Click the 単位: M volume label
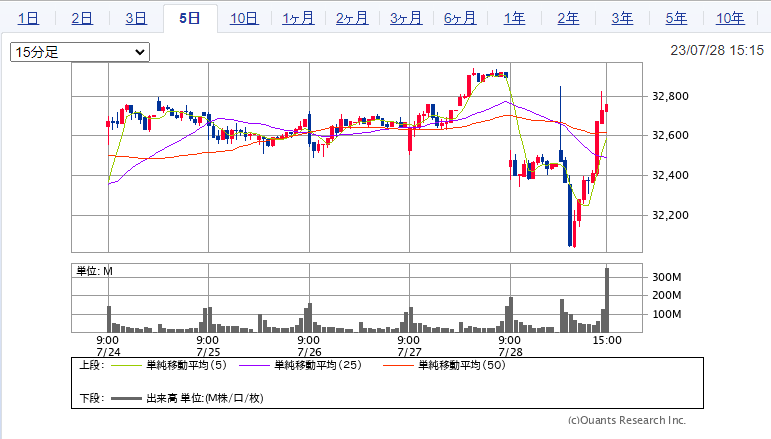The image size is (771, 439). point(94,271)
